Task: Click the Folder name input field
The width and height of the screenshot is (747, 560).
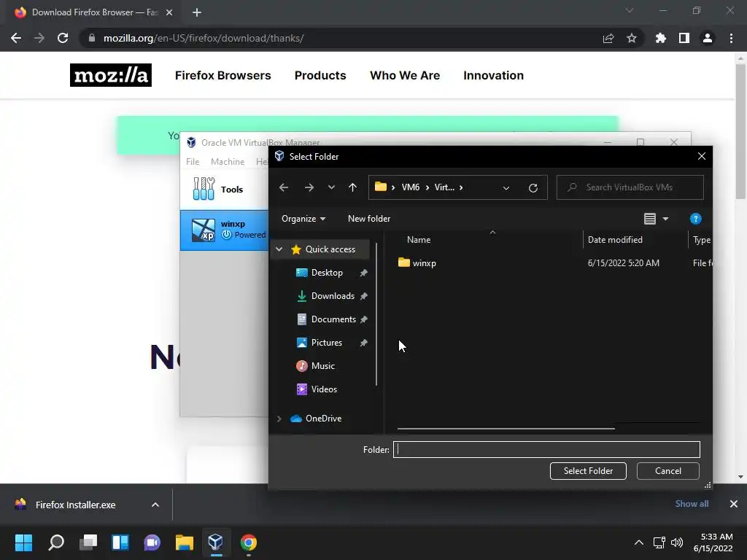Action: [546, 449]
